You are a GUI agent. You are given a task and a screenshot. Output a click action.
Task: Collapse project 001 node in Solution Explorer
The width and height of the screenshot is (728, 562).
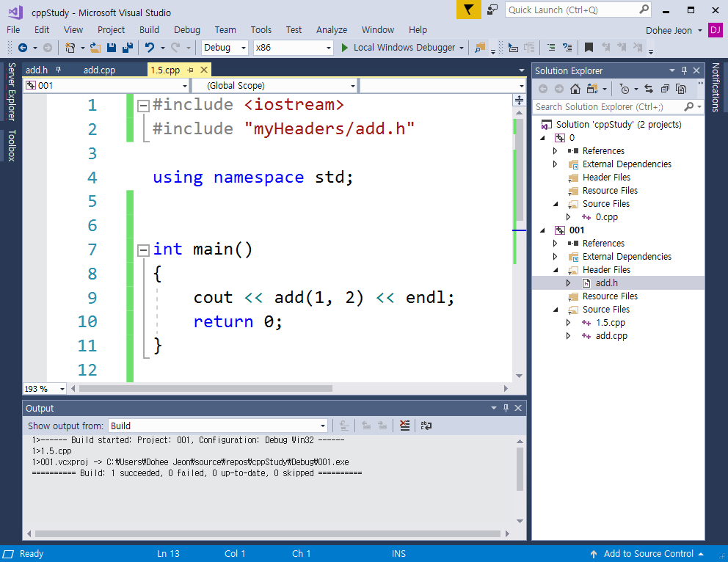coord(543,230)
